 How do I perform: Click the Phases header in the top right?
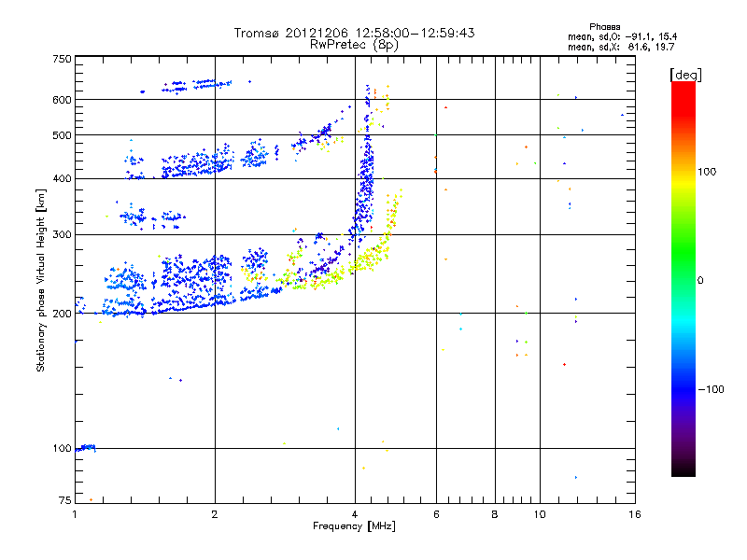point(604,27)
